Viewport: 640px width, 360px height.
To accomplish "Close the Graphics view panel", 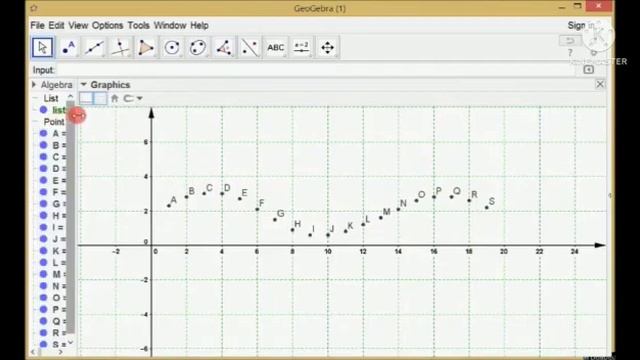I will pyautogui.click(x=600, y=84).
